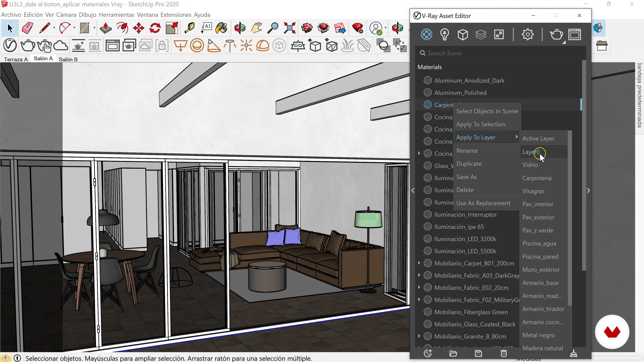Select the Zoom magnifier tool
The width and height of the screenshot is (644, 362).
[x=273, y=28]
